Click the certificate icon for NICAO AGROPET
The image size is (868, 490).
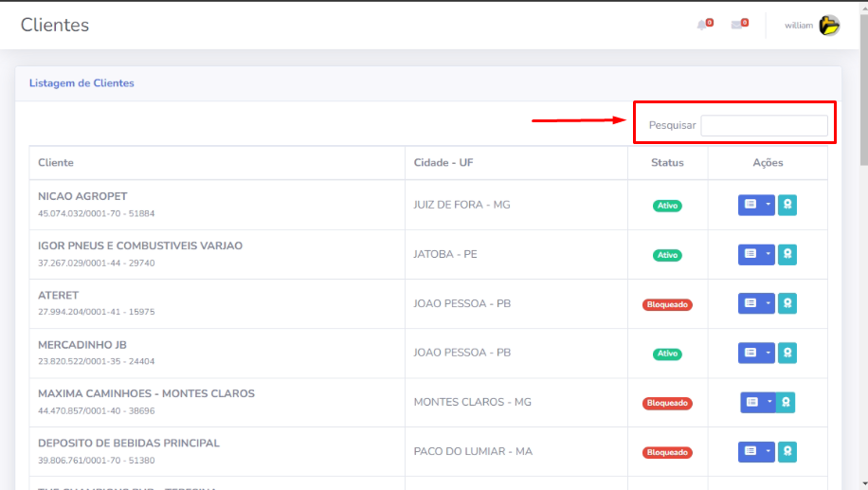point(787,205)
